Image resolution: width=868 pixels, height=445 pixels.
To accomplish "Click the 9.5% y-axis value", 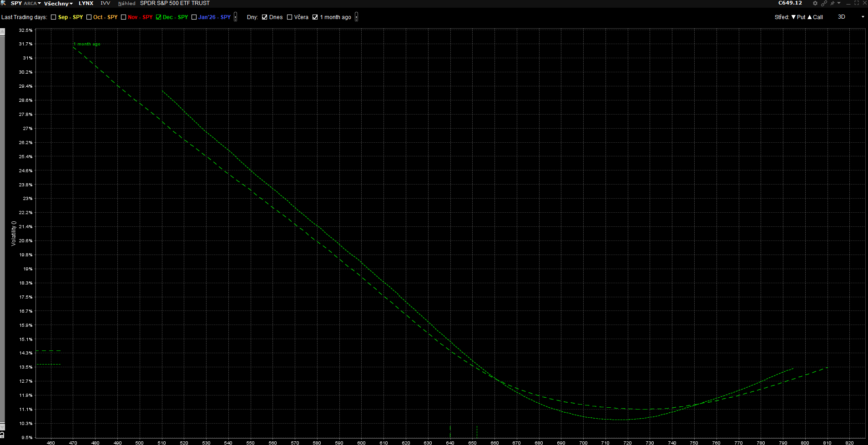I will tap(27, 438).
